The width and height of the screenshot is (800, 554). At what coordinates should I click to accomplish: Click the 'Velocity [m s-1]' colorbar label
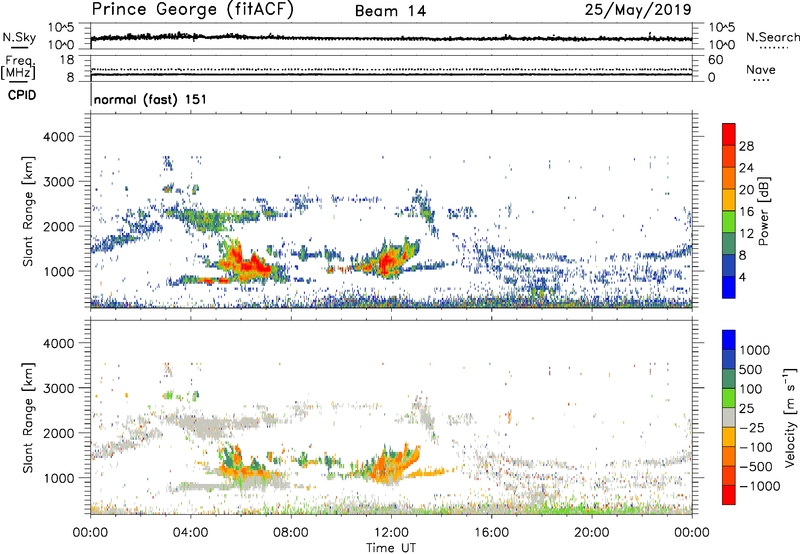pos(790,417)
